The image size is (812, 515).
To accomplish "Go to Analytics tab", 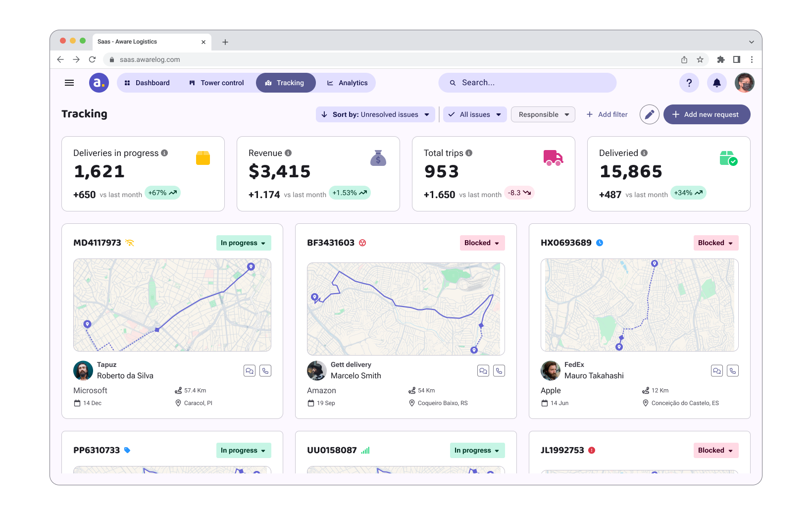I will (x=348, y=83).
